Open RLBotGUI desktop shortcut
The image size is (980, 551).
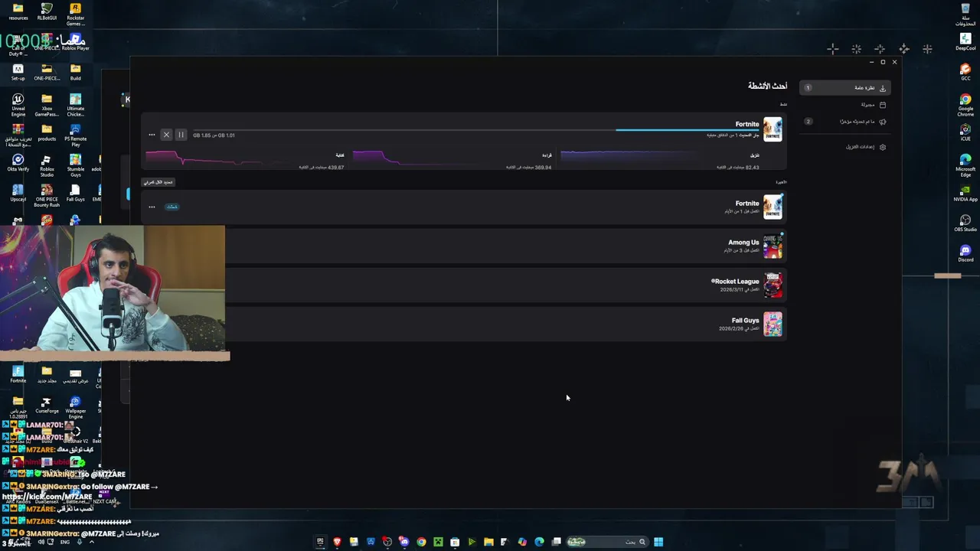tap(47, 11)
